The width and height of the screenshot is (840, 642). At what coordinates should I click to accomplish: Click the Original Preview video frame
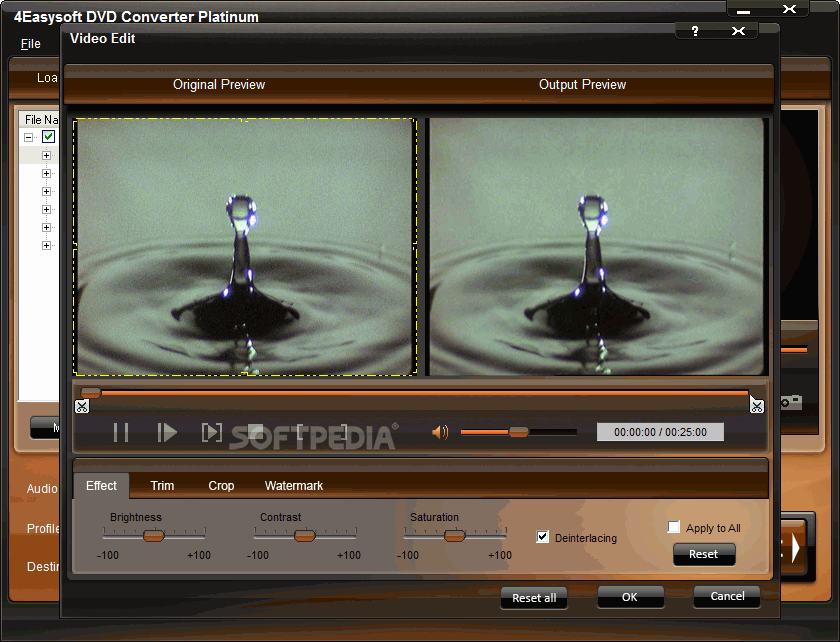tap(245, 247)
